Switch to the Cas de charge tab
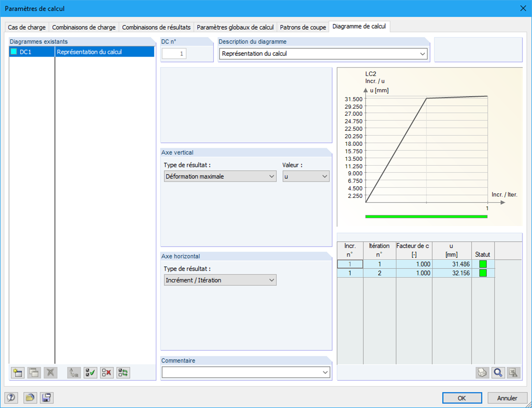The image size is (532, 408). click(27, 27)
